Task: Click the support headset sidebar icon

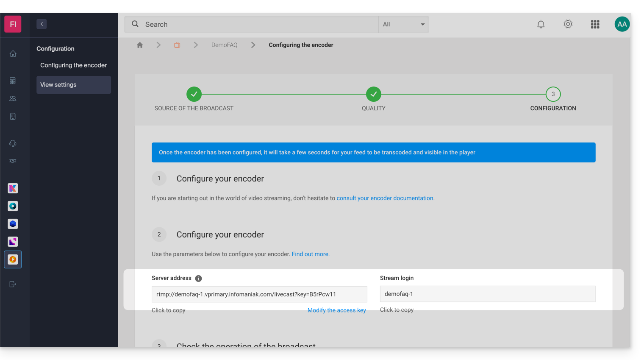Action: coord(13,143)
